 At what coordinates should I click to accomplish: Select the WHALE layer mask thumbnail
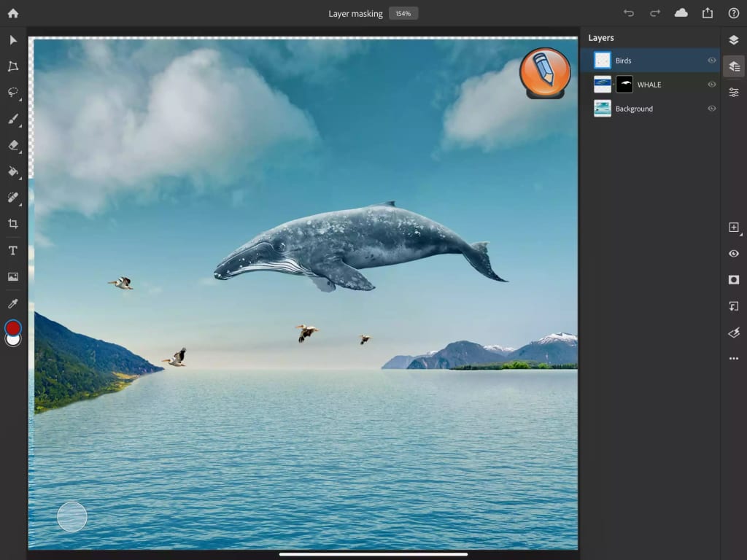coord(624,85)
